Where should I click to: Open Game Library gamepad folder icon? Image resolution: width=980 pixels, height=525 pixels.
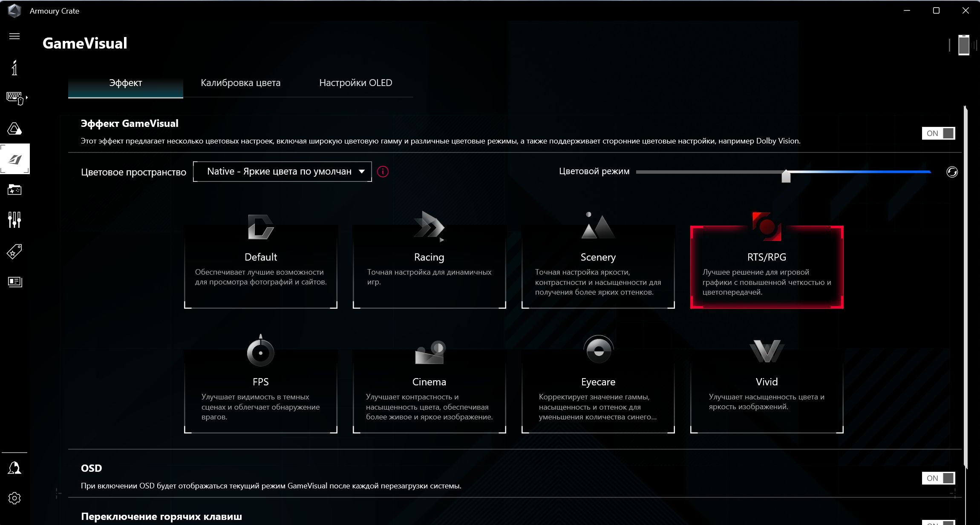[x=14, y=189]
